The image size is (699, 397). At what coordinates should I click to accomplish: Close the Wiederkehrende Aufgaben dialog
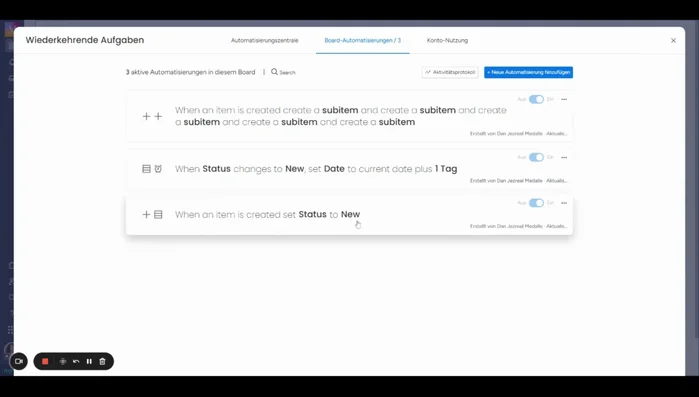pyautogui.click(x=673, y=41)
